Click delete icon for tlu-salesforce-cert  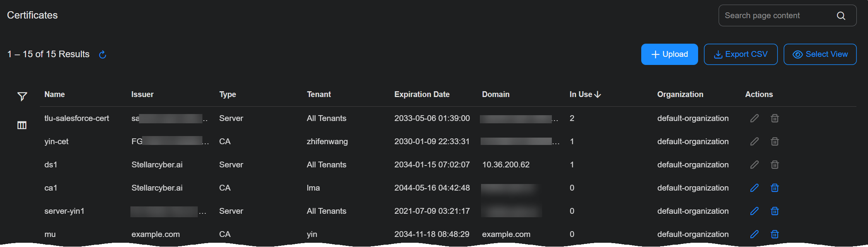coord(775,118)
